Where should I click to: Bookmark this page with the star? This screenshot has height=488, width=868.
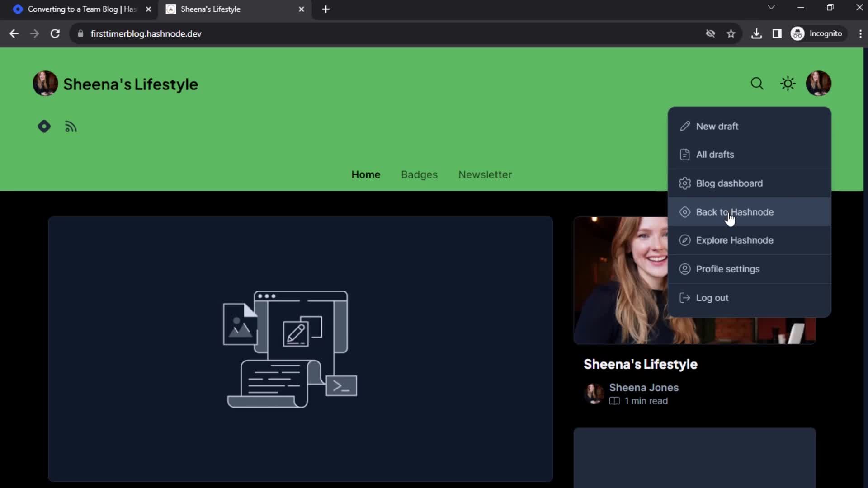pos(731,34)
